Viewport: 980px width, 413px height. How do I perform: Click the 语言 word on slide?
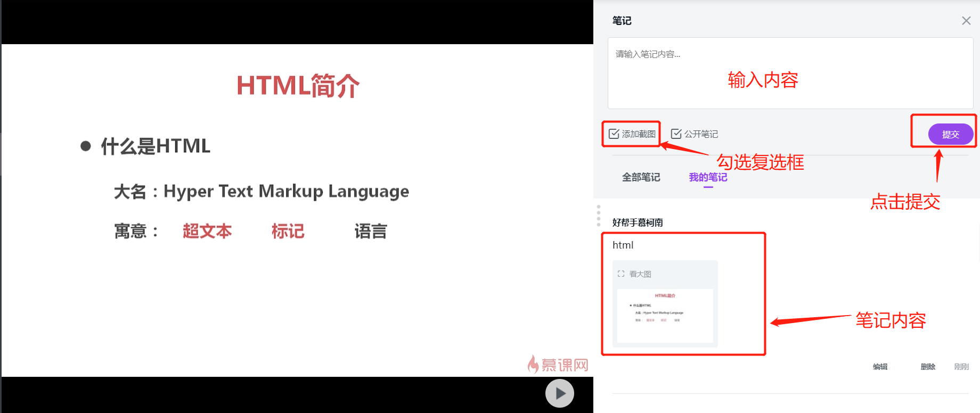pos(371,231)
